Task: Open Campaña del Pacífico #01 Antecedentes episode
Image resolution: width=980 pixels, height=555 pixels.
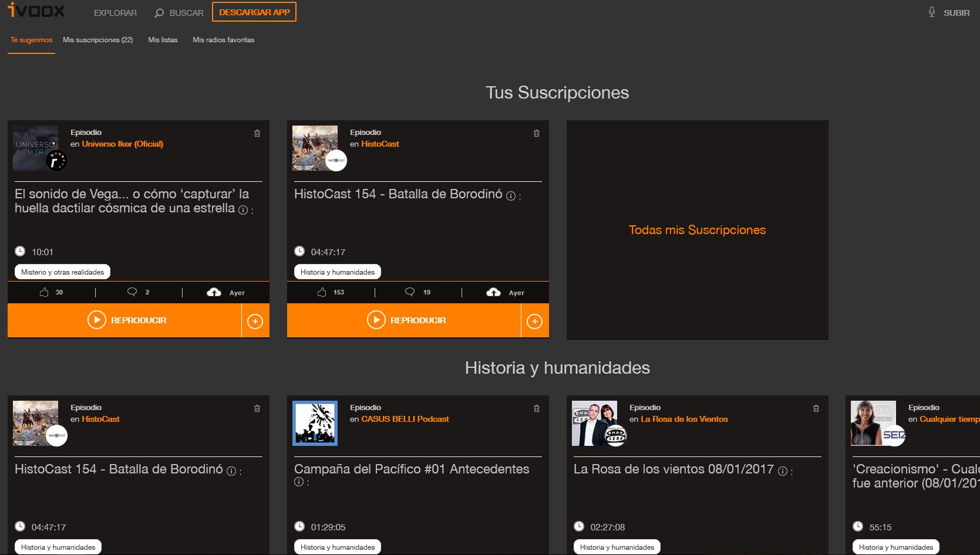Action: pyautogui.click(x=412, y=469)
